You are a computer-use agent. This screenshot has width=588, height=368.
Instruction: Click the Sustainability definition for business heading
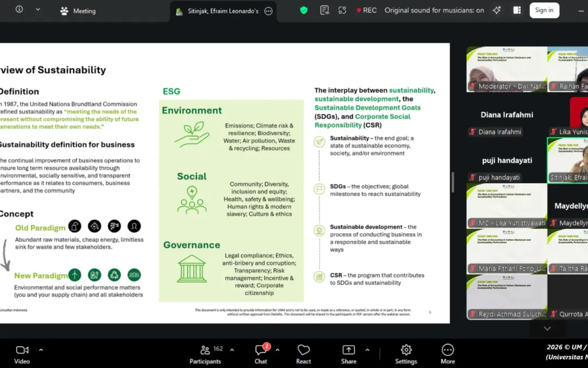[67, 144]
